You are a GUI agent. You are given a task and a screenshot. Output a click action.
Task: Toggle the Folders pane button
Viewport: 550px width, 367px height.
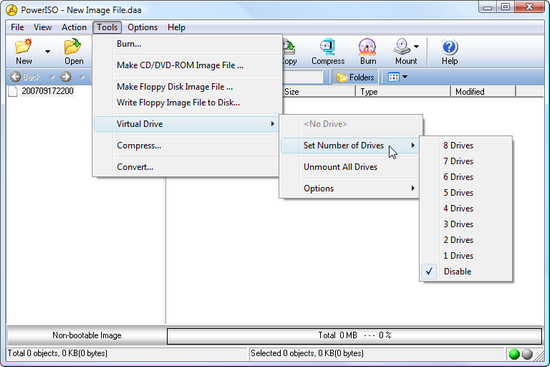(x=355, y=77)
